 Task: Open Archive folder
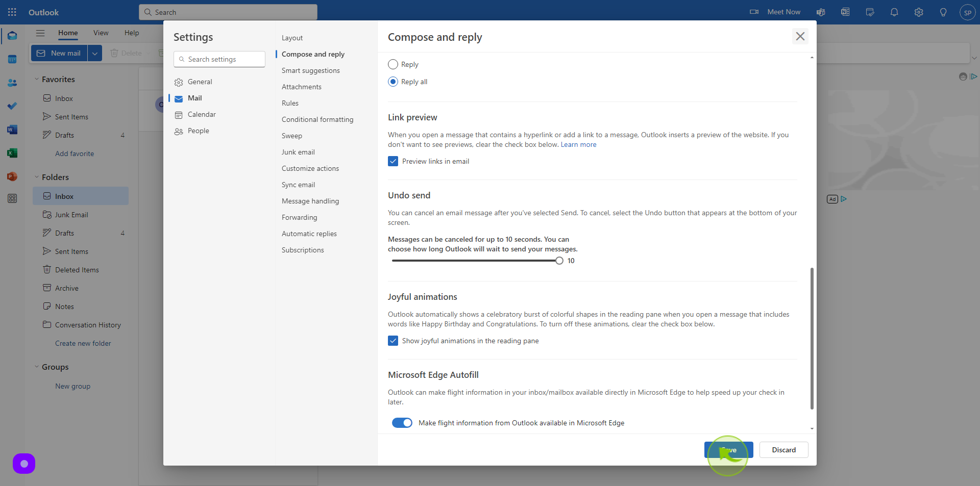(81, 288)
